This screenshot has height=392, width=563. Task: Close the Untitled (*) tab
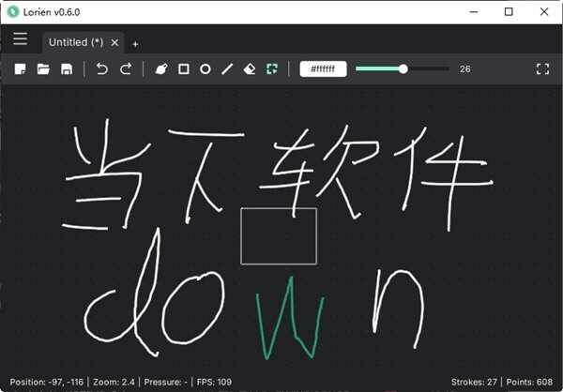point(114,42)
